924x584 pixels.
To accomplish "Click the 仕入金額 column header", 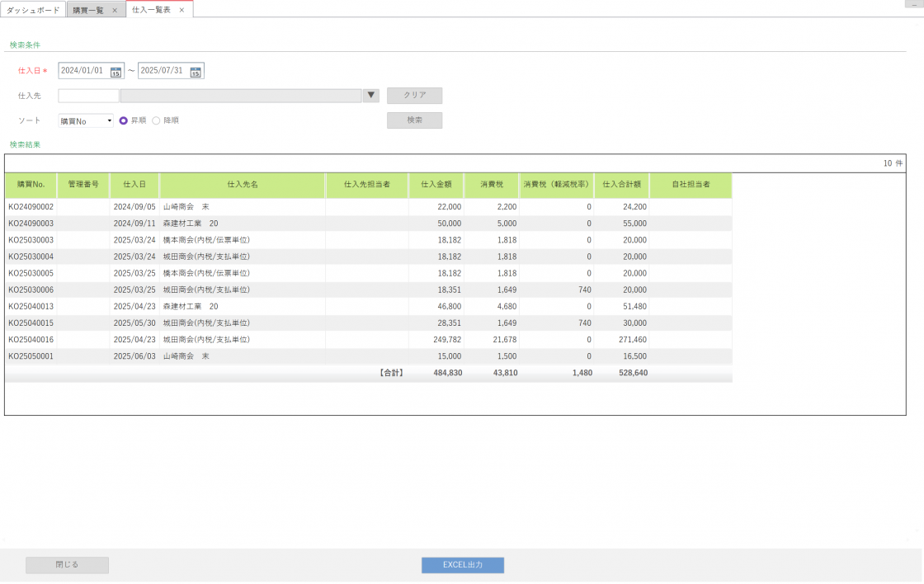I will (x=436, y=185).
